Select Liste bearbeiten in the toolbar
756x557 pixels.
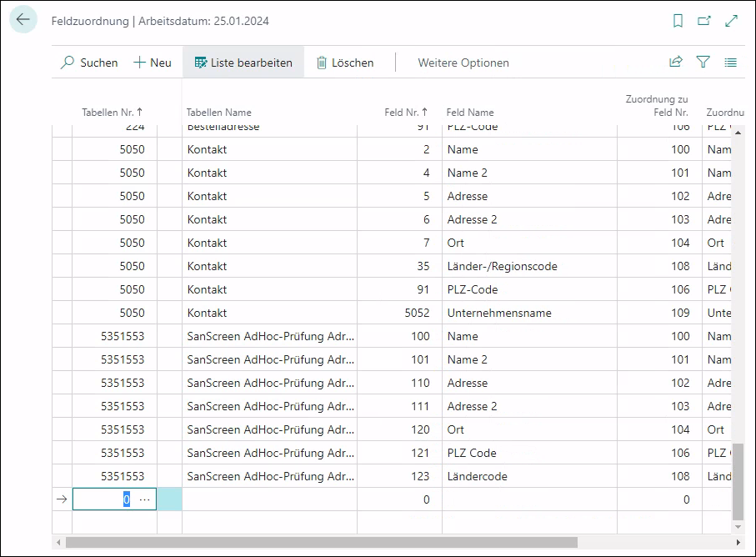243,63
